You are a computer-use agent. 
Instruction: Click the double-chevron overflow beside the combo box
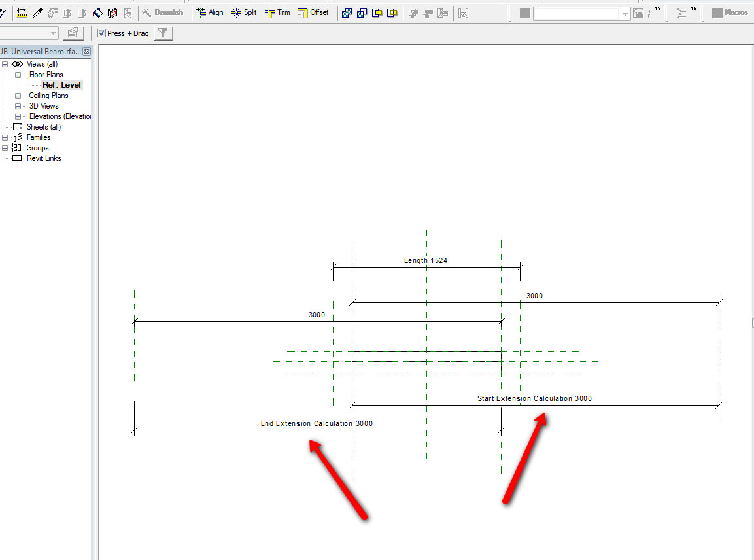tap(657, 9)
